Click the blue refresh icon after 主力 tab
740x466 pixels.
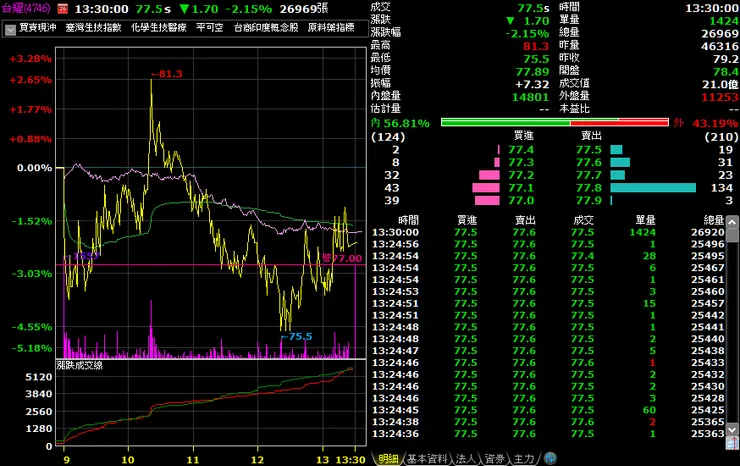[x=550, y=458]
